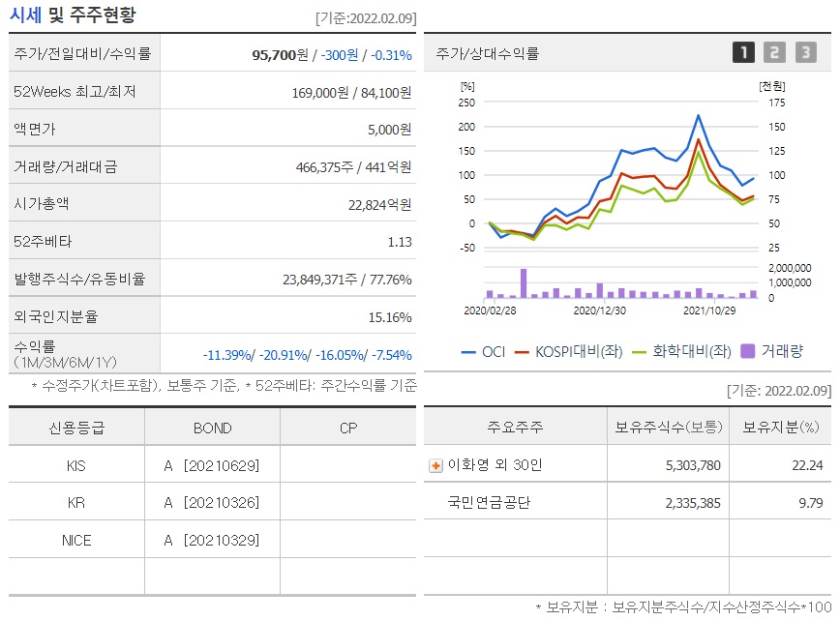
Task: Click the KR rating A [20210326]
Action: (x=212, y=503)
